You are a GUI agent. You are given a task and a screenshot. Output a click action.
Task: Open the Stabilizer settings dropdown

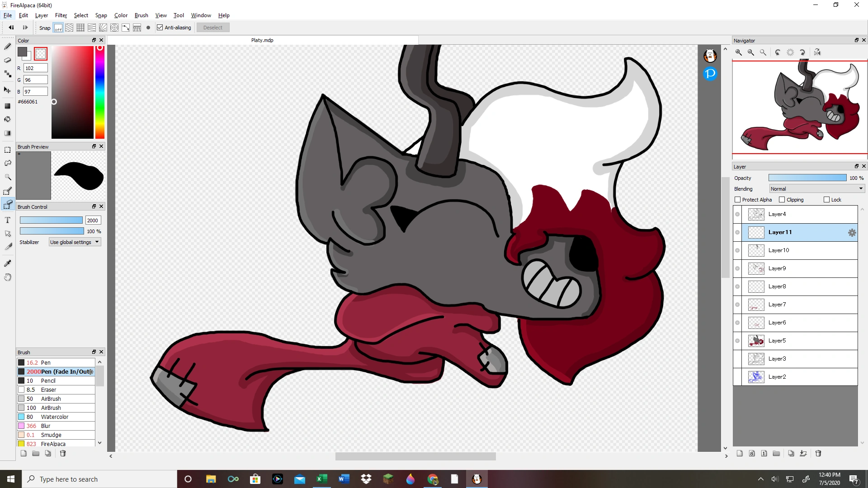click(75, 242)
